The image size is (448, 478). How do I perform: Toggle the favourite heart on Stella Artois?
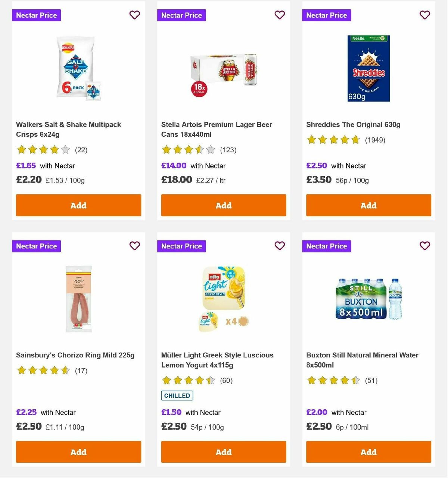pyautogui.click(x=280, y=15)
